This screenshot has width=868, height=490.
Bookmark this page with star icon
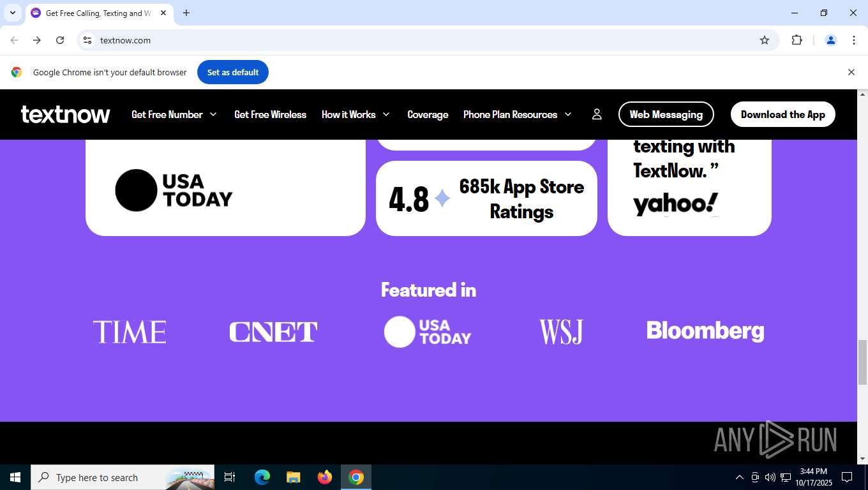coord(765,40)
